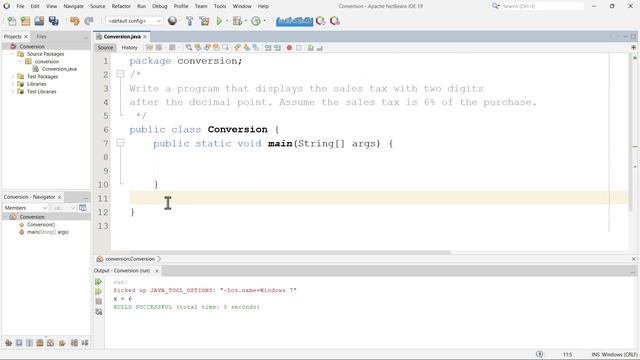Viewport: 640px width, 360px height.
Task: Switch to the Files tab
Action: point(41,36)
